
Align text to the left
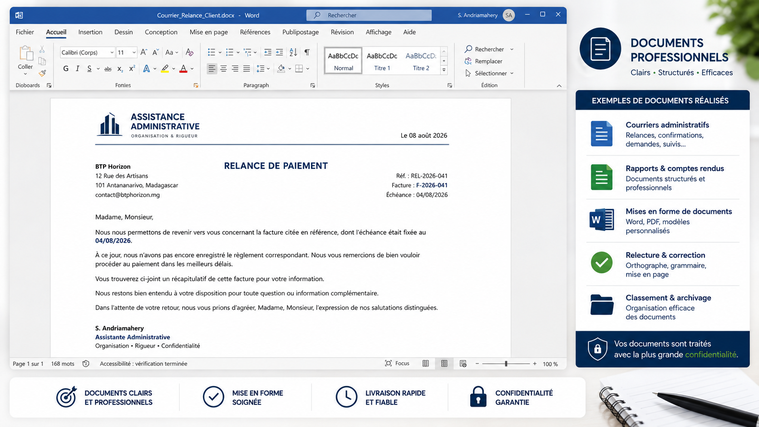(x=212, y=69)
